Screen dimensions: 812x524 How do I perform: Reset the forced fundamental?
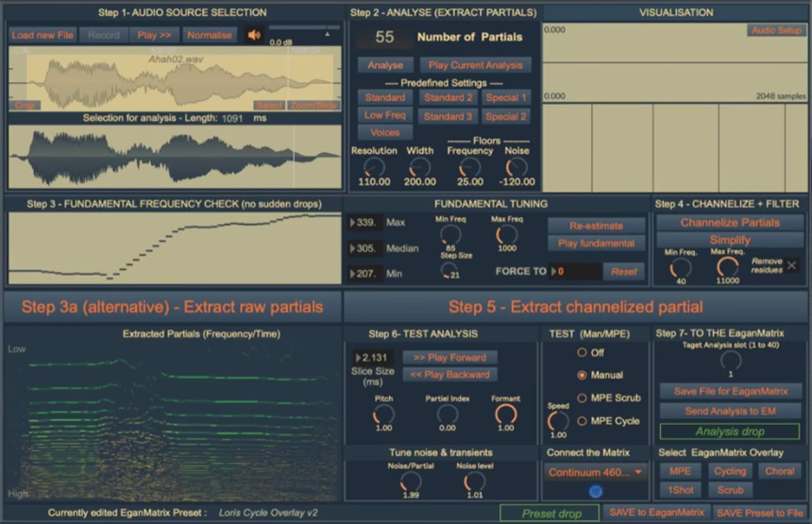pyautogui.click(x=623, y=271)
